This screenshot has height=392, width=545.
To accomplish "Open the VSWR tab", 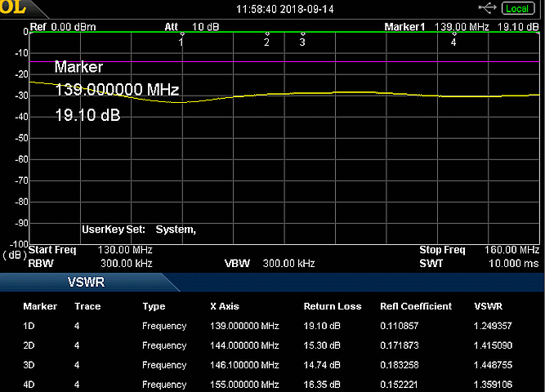I will (x=86, y=283).
